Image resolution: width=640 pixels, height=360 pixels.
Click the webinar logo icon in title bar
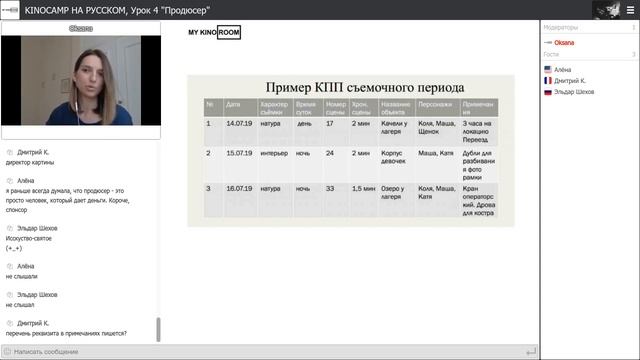pyautogui.click(x=10, y=10)
